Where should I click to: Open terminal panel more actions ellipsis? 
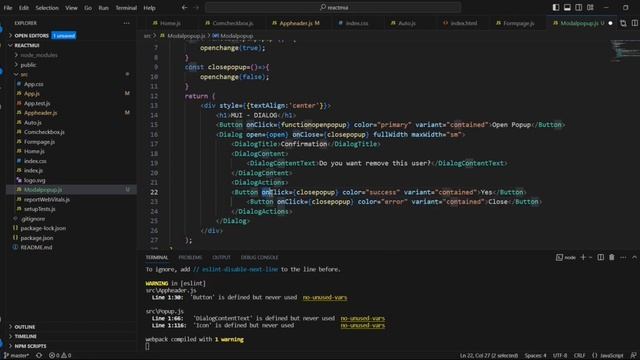623,257
